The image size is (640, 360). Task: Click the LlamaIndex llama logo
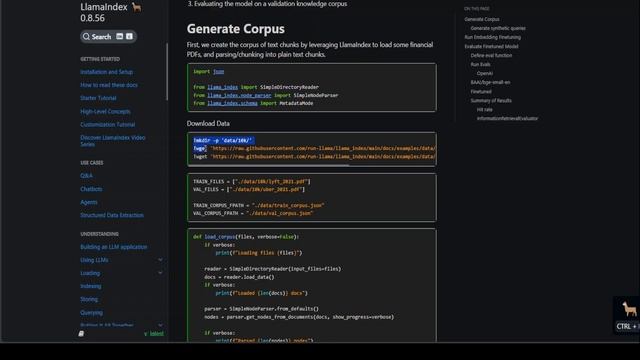[137, 7]
